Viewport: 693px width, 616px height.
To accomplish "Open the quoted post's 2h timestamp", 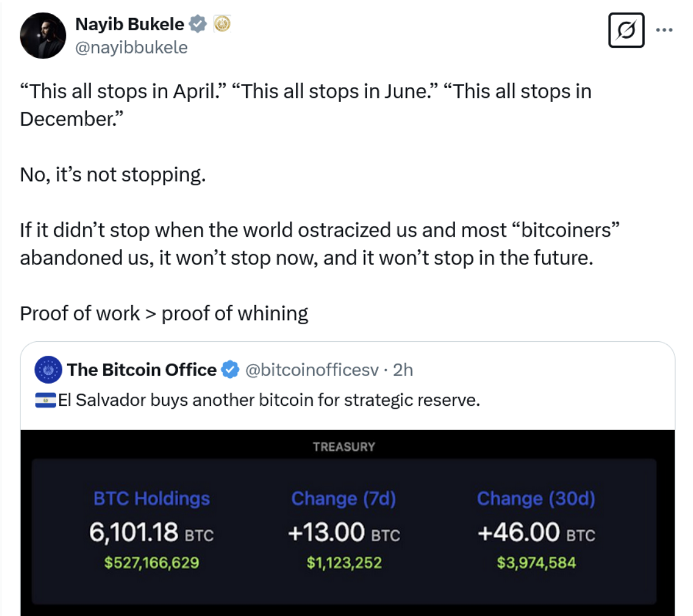I will pos(403,370).
